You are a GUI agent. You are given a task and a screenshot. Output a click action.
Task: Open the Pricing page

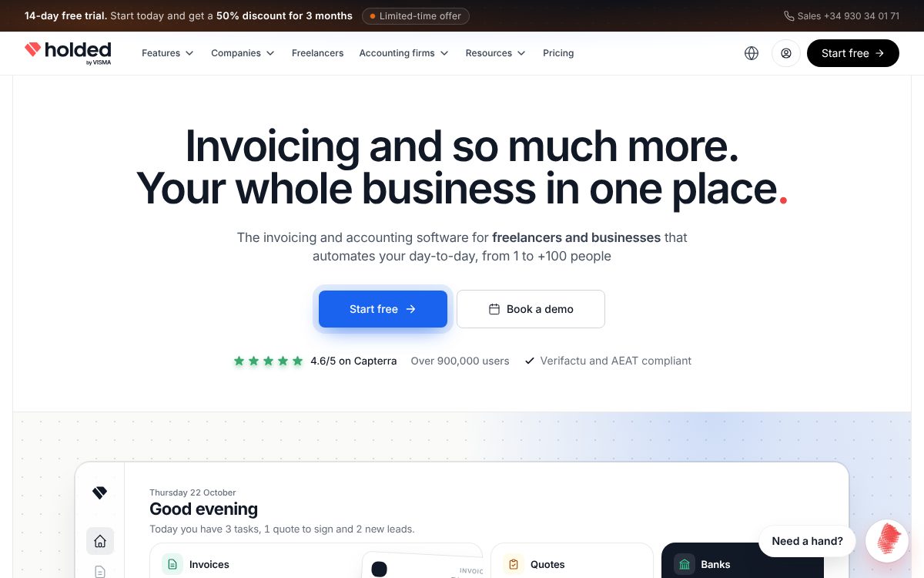(x=558, y=53)
